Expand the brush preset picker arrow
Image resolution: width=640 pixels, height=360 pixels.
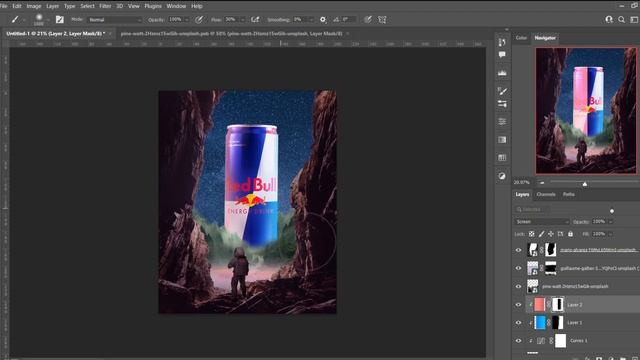[x=48, y=20]
